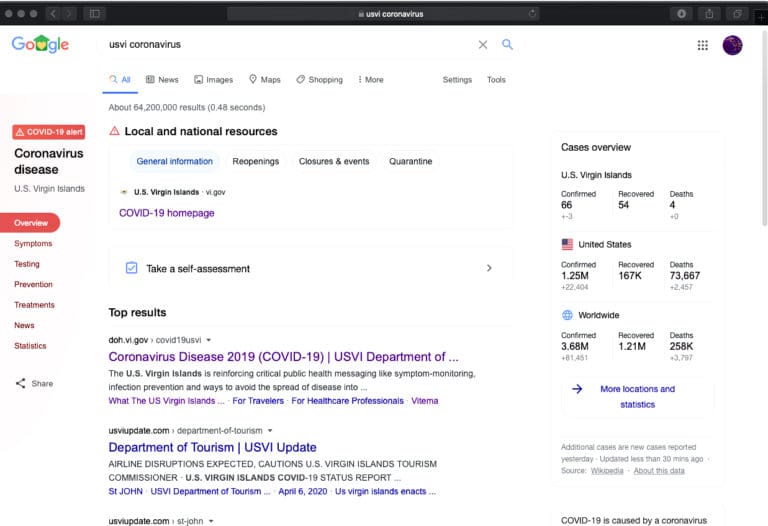Image resolution: width=768 pixels, height=526 pixels.
Task: Go back with Safari's back arrow
Action: (53, 14)
